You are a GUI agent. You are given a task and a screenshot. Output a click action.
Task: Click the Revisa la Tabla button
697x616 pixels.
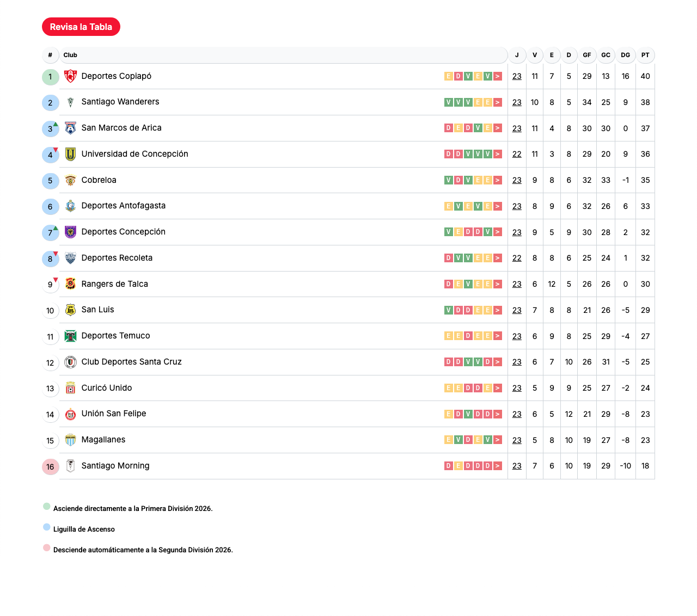81,27
